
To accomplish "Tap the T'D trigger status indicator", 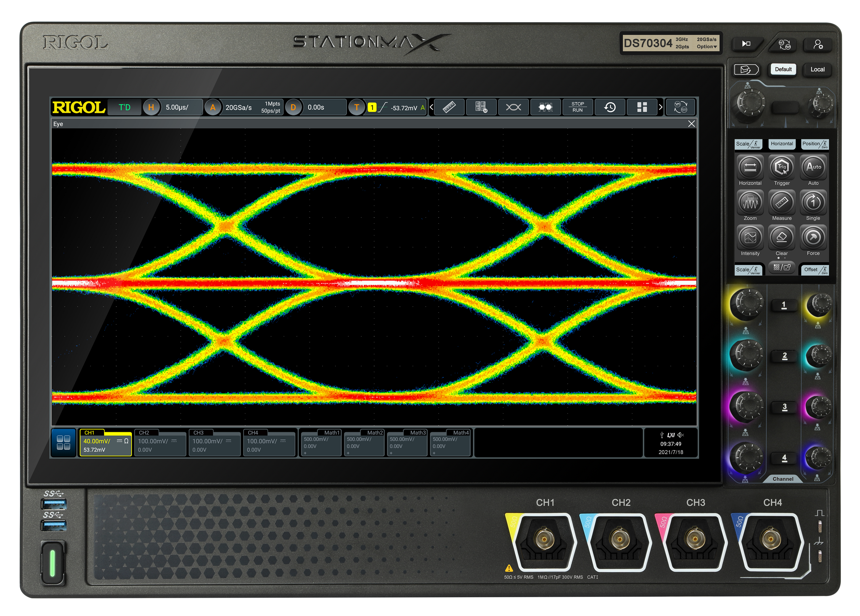I will 124,107.
